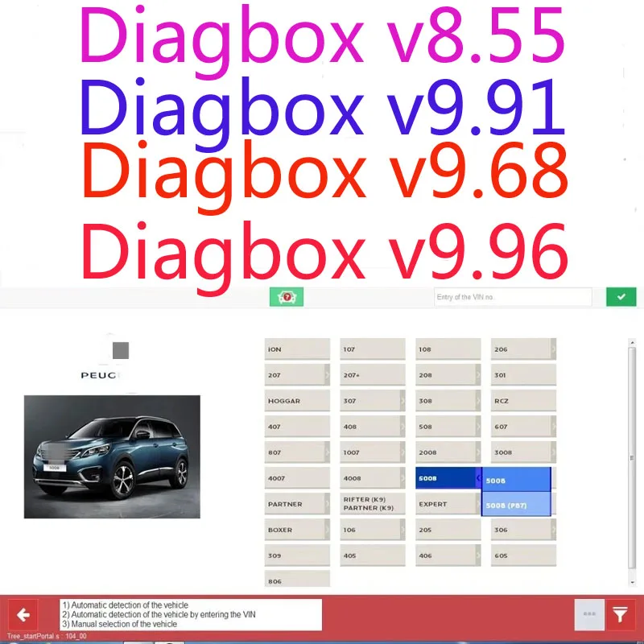Click the gray square icon above the Peugeot logo

(121, 349)
